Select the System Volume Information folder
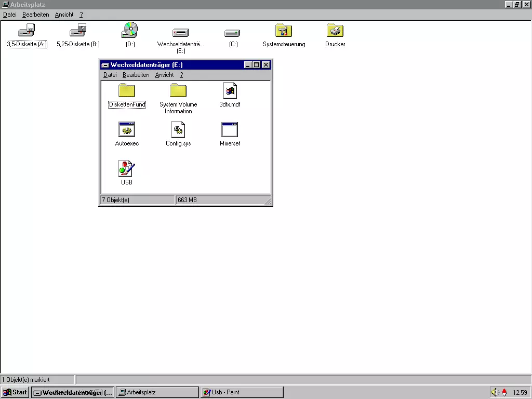Viewport: 532px width, 399px height. [x=178, y=90]
